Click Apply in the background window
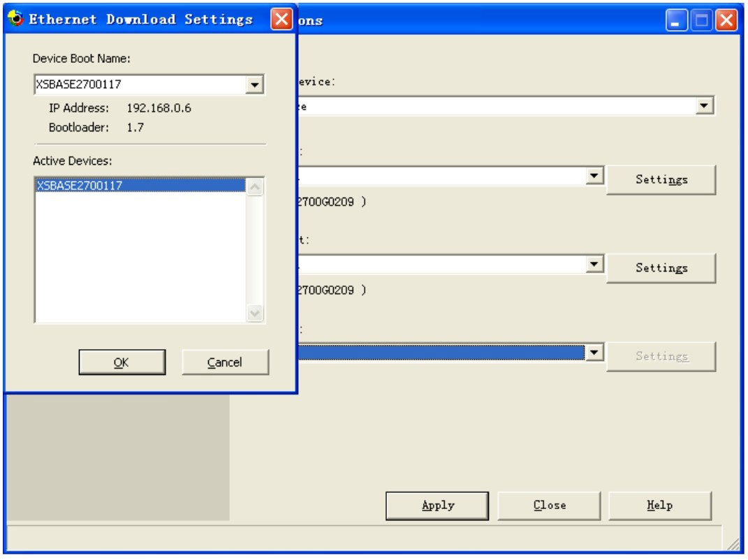Image resolution: width=748 pixels, height=560 pixels. point(437,506)
